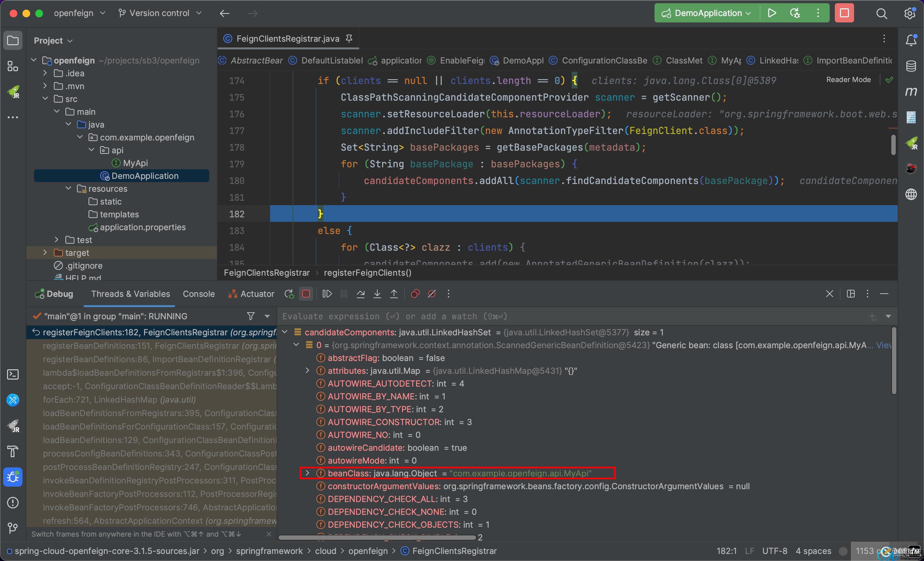Click the Step Over debug icon
This screenshot has height=561, width=924.
tap(360, 294)
